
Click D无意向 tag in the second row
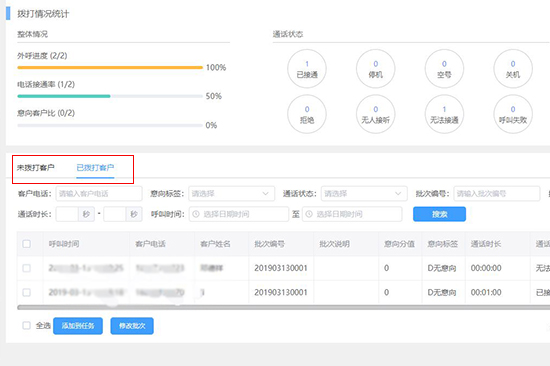pyautogui.click(x=442, y=293)
